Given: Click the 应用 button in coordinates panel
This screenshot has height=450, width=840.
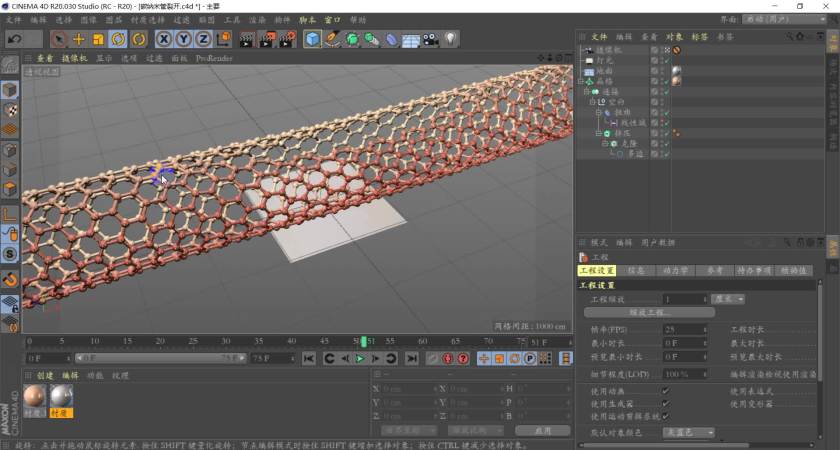Looking at the screenshot, I should pyautogui.click(x=543, y=430).
